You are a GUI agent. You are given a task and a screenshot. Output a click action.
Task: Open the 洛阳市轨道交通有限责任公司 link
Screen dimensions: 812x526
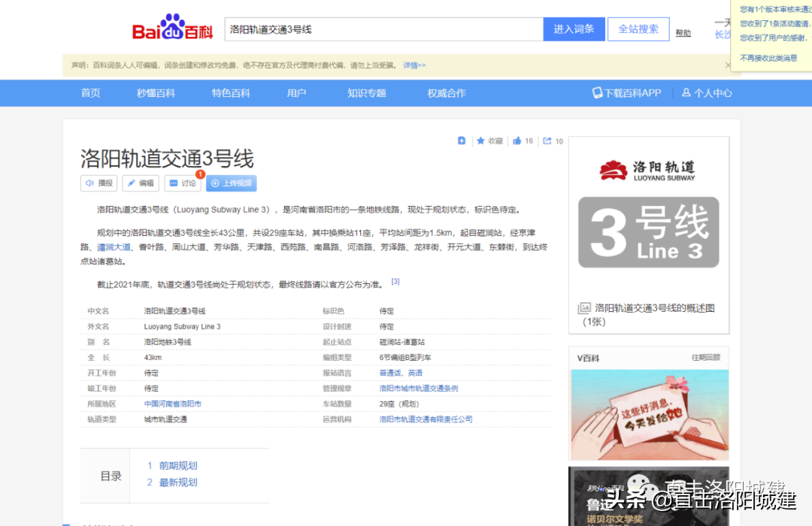(426, 419)
